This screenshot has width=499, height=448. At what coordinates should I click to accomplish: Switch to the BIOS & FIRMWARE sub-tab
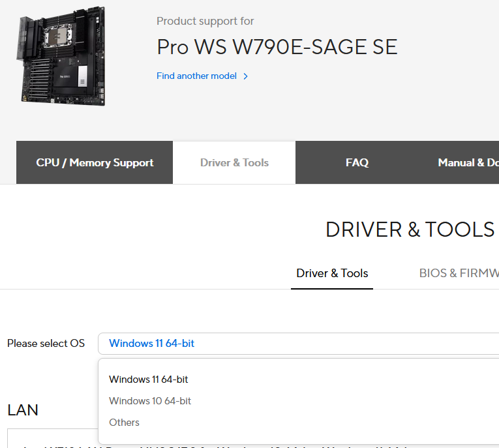459,273
